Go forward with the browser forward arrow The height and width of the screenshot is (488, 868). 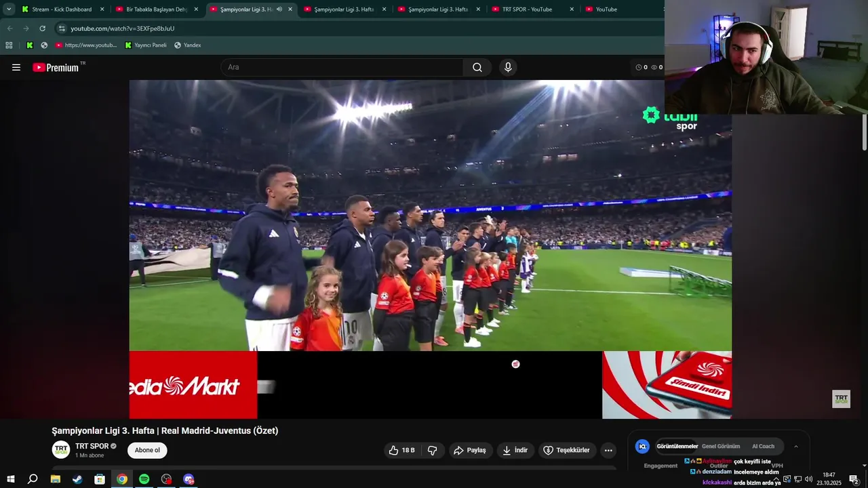click(26, 28)
